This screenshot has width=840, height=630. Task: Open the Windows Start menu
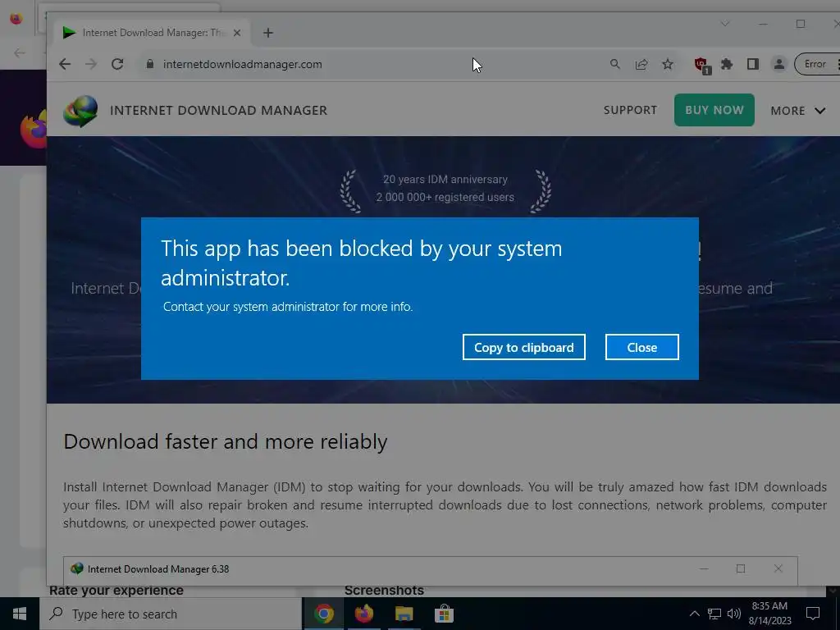tap(20, 614)
